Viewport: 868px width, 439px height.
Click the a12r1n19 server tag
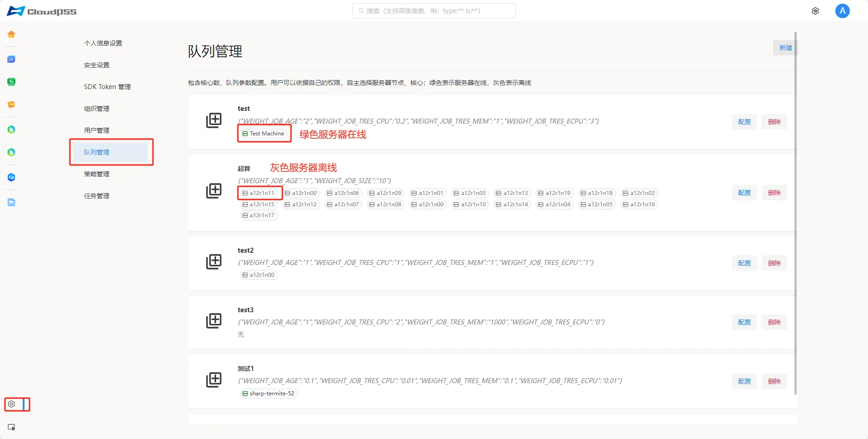pyautogui.click(x=554, y=193)
